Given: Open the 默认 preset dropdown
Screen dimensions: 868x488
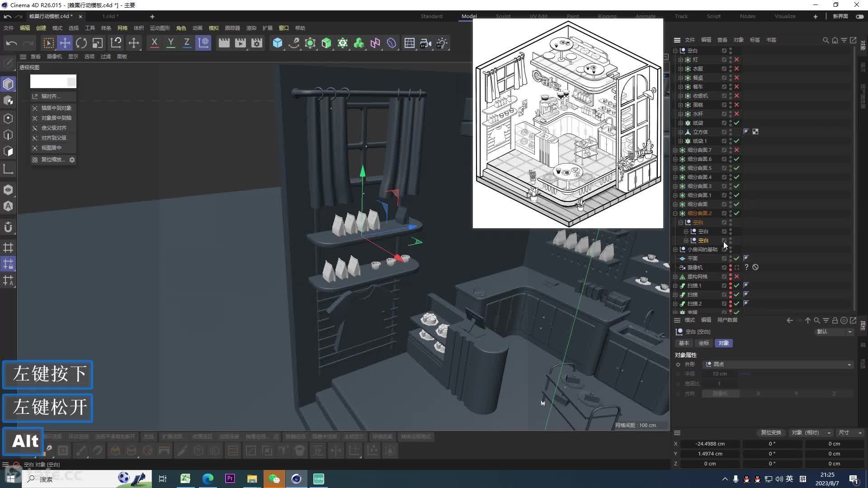Looking at the screenshot, I should click(834, 332).
